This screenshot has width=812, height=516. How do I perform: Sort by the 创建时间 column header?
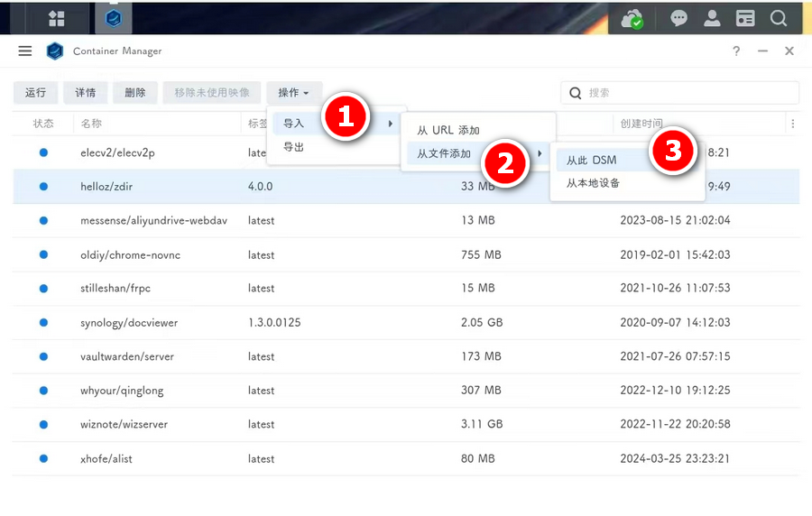point(641,124)
